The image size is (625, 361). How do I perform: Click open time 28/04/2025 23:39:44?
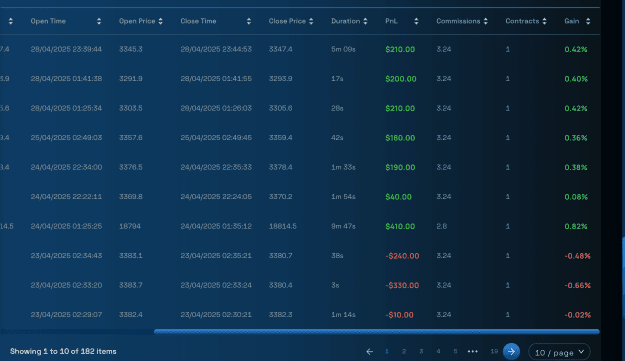point(66,49)
